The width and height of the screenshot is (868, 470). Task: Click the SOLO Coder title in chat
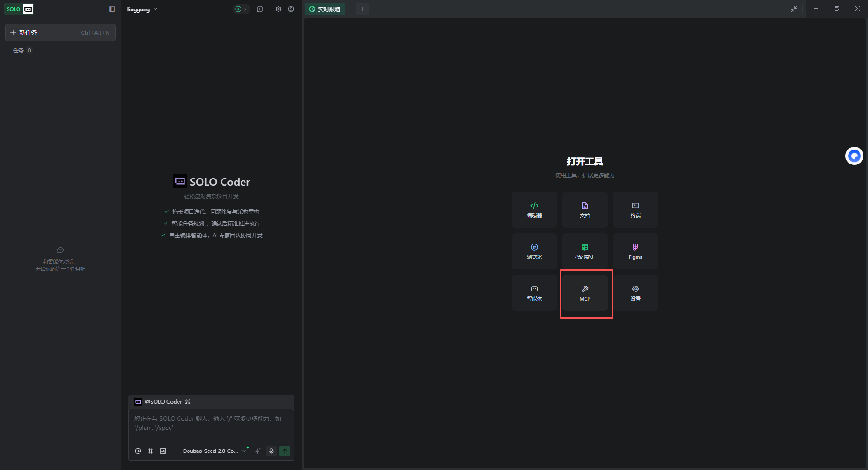coord(220,182)
